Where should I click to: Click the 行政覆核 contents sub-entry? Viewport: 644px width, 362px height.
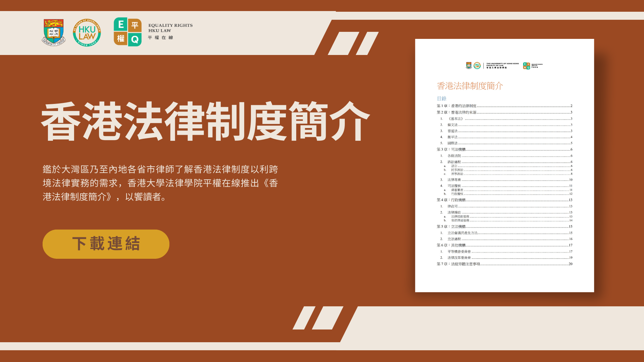(x=508, y=194)
